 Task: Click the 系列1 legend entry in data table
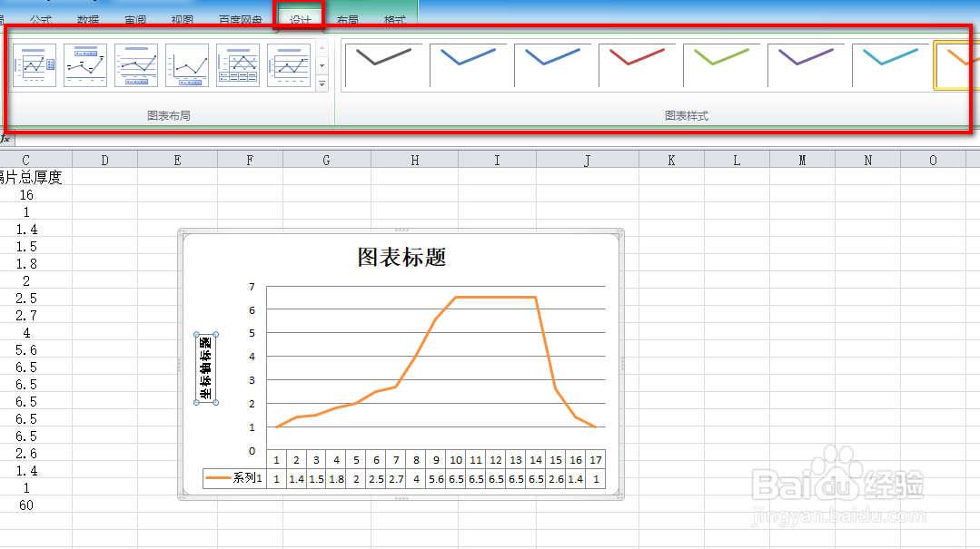(234, 478)
